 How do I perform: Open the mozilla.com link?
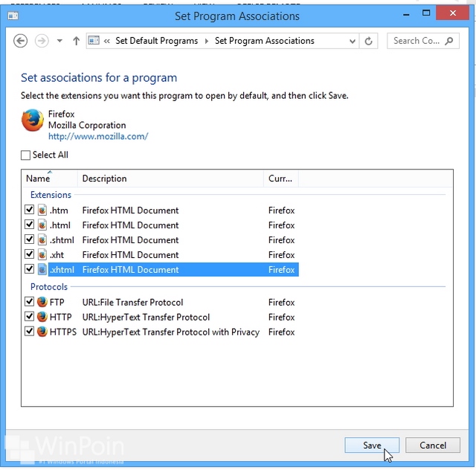98,137
